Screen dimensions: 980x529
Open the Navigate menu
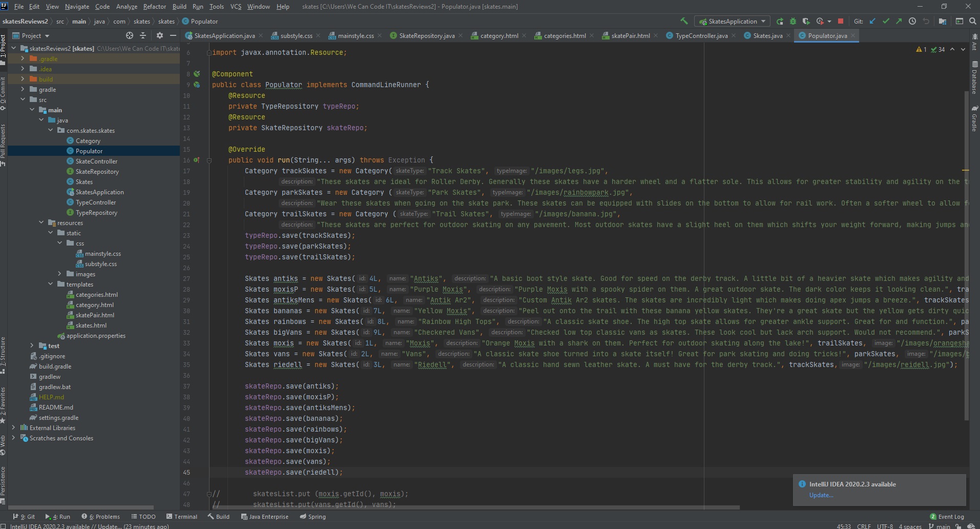tap(77, 6)
